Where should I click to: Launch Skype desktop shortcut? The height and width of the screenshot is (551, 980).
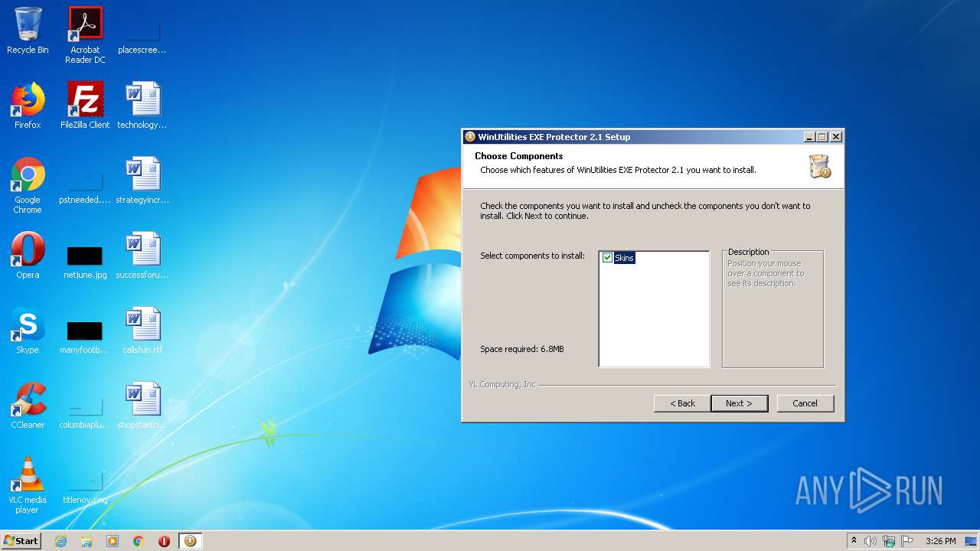(28, 331)
